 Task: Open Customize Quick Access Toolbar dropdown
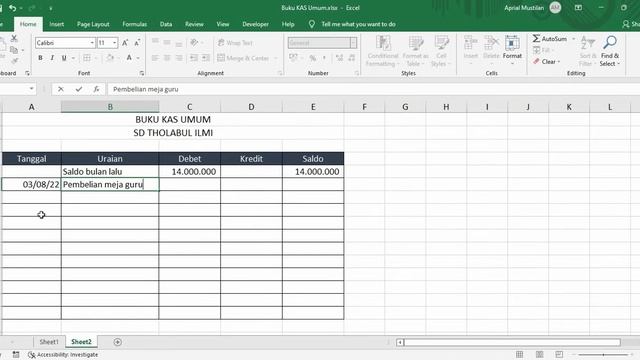pyautogui.click(x=51, y=8)
